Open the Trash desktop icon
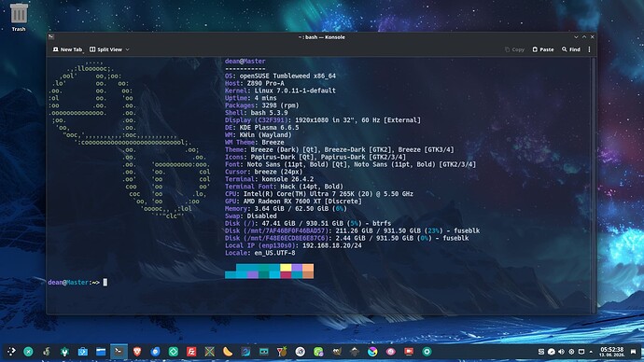 click(19, 17)
